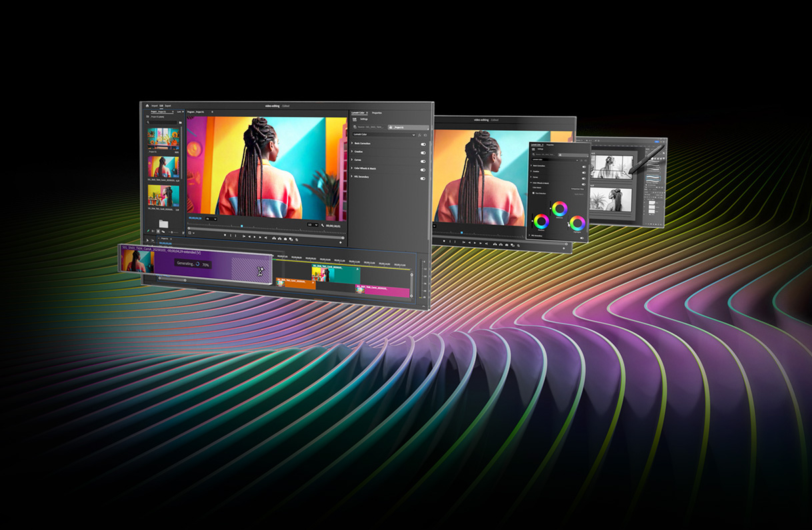Screen dimensions: 812x530
Task: Open the Properties tab in the main window
Action: click(x=377, y=113)
